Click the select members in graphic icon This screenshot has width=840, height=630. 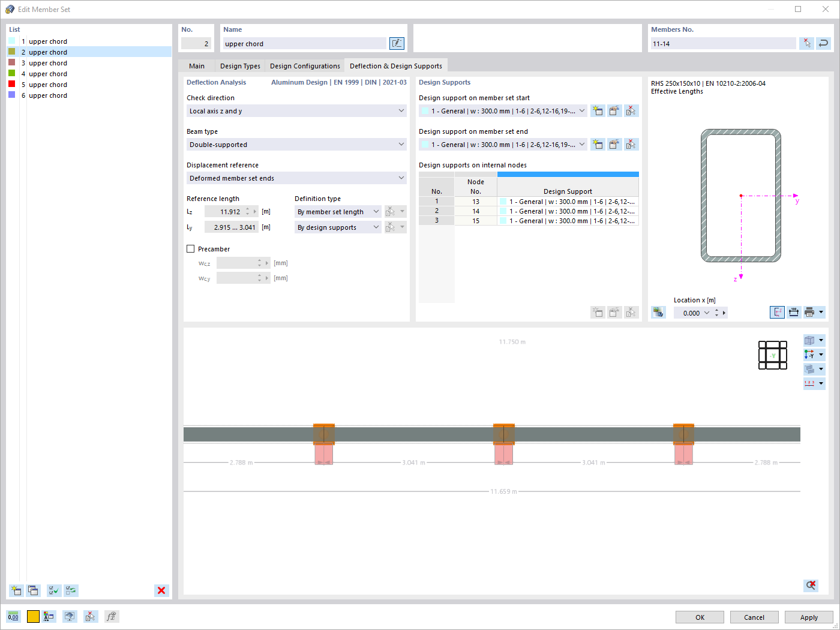[x=807, y=43]
